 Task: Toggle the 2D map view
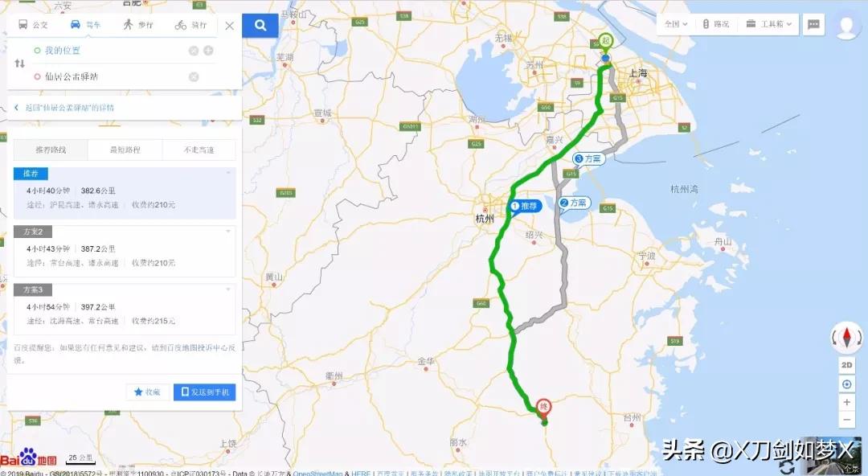point(846,365)
